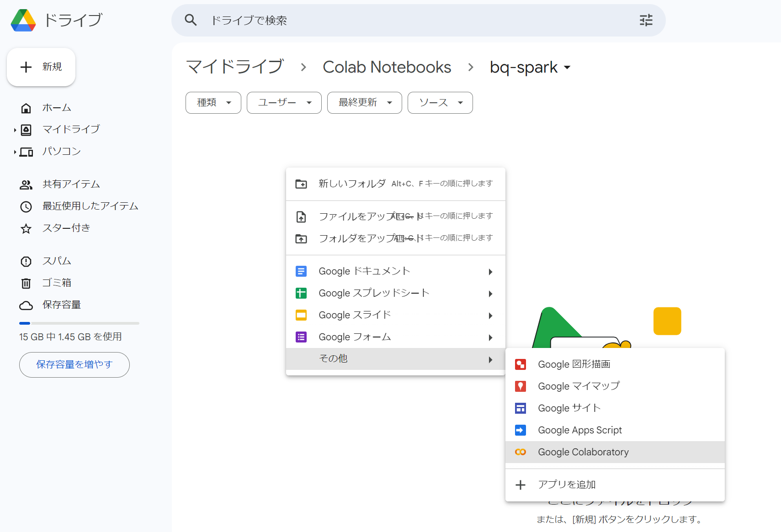Select Google Colaboratory from submenu
Screen dimensions: 781x532
point(615,452)
